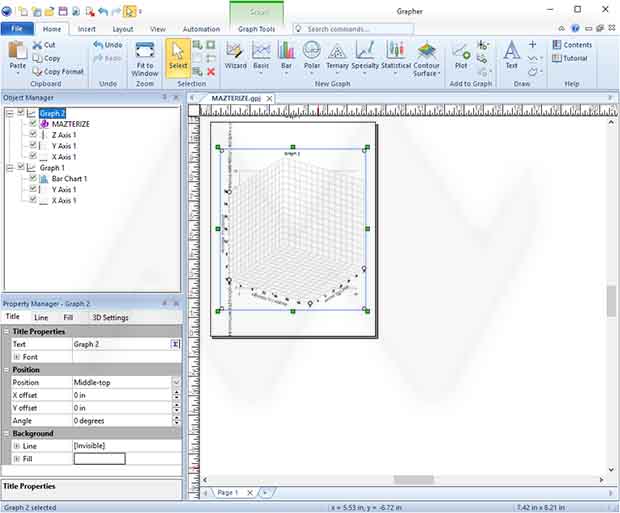Switch to the View ribbon tab

click(158, 29)
